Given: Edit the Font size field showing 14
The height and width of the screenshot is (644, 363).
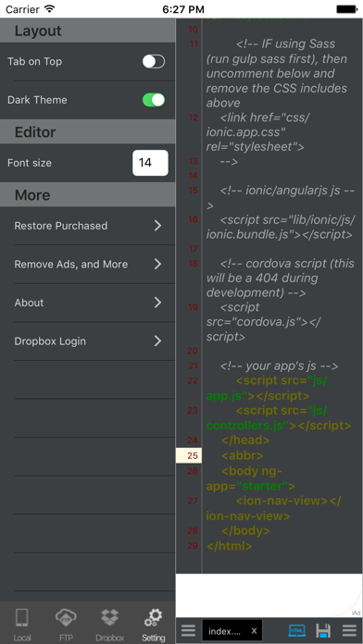Looking at the screenshot, I should pos(150,163).
